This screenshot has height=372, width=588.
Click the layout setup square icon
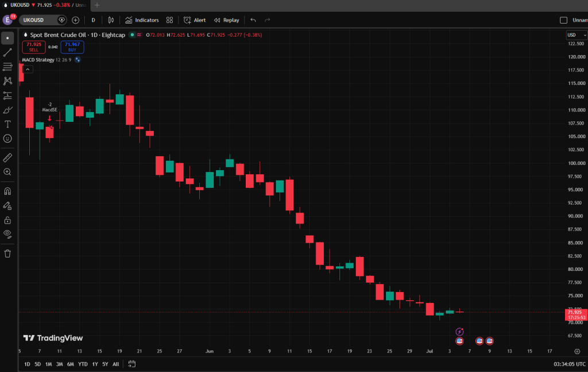click(x=563, y=20)
